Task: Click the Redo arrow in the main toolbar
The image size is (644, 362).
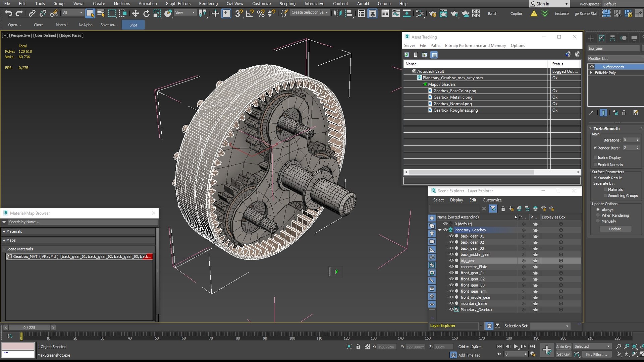Action: tap(19, 13)
